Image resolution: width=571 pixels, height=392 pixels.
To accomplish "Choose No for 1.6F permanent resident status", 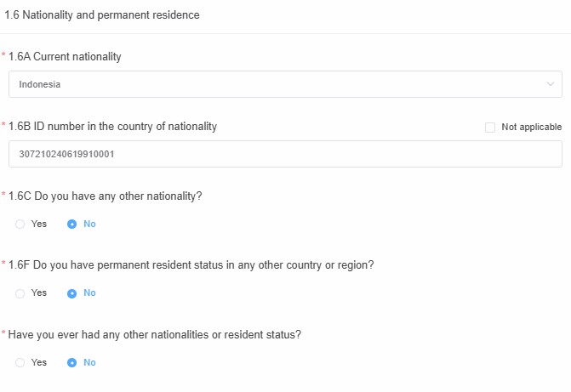I will pos(72,293).
